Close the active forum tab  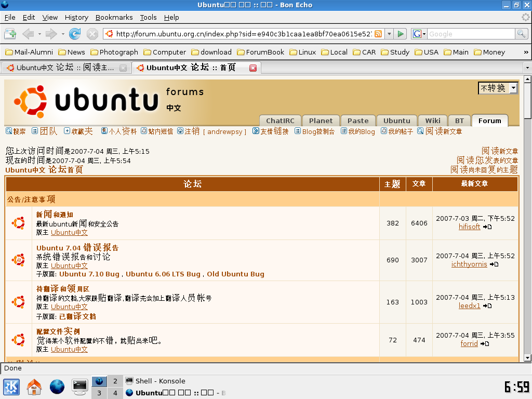253,68
